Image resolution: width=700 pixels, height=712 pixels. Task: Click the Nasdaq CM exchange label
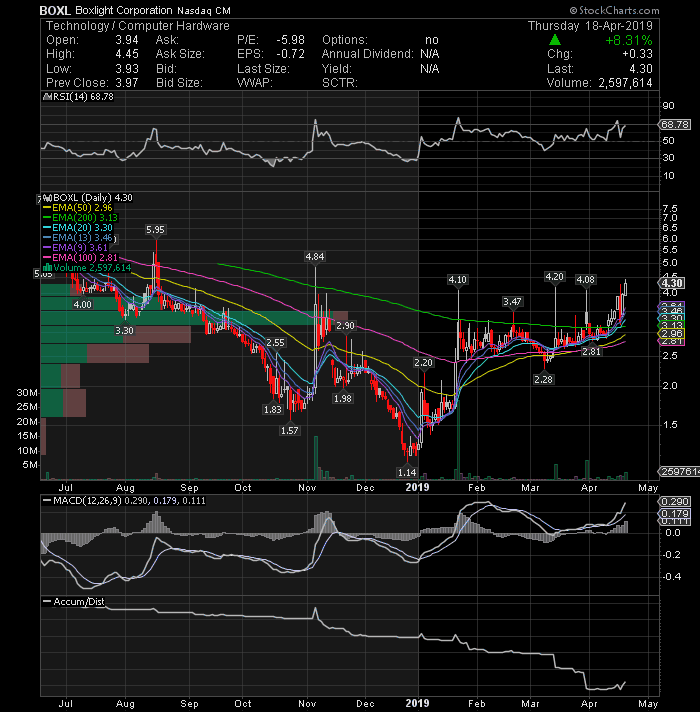(204, 10)
